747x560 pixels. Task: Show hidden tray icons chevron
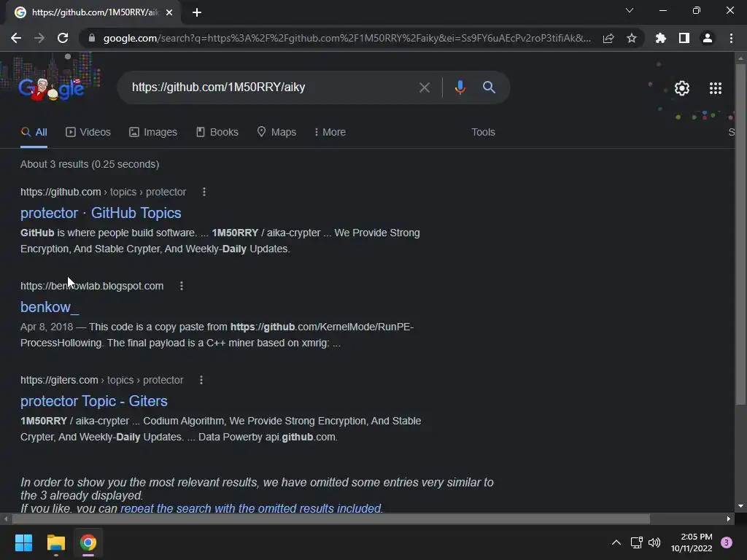(x=616, y=542)
